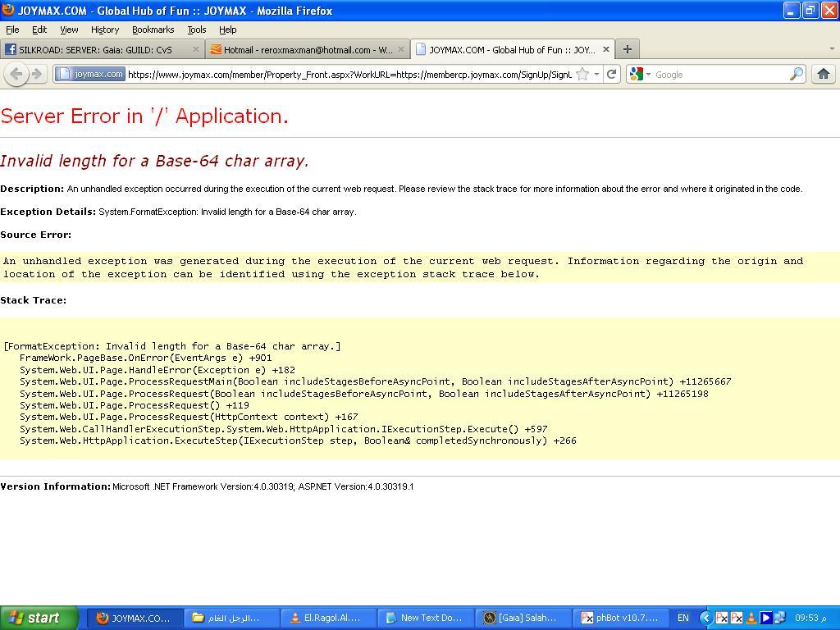The image size is (840, 630).
Task: Open the Edit menu
Action: point(39,30)
